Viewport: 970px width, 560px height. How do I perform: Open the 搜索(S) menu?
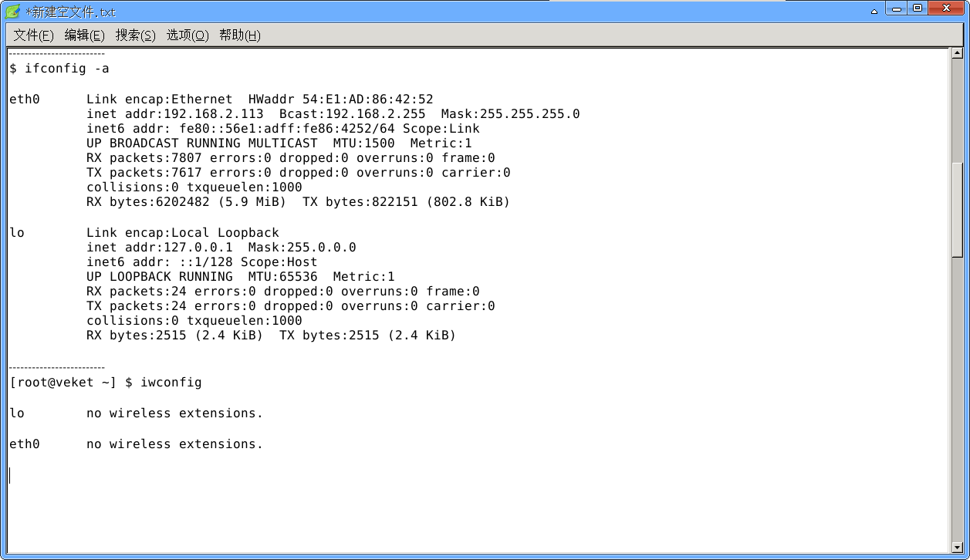click(x=135, y=35)
